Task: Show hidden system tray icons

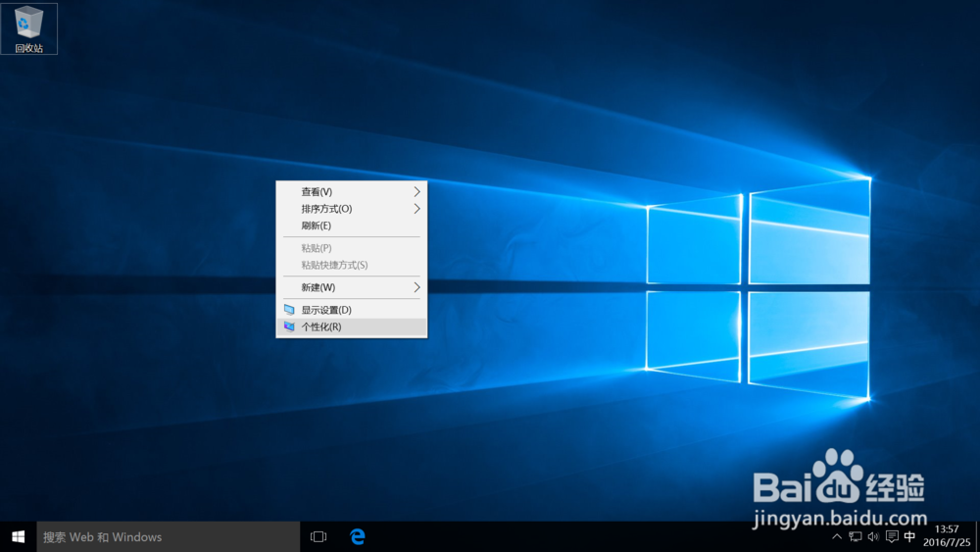Action: tap(837, 536)
